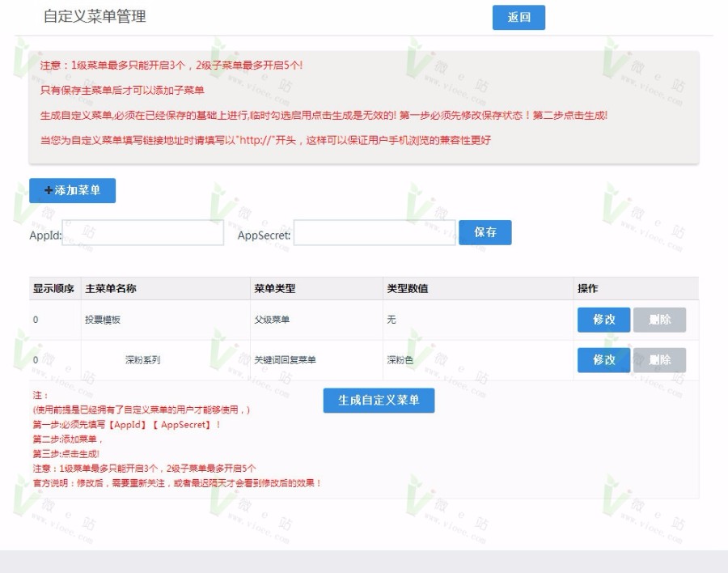Viewport: 728px width, 573px height.
Task: Click 删除 for the 深粉系列 menu
Action: pyautogui.click(x=660, y=359)
